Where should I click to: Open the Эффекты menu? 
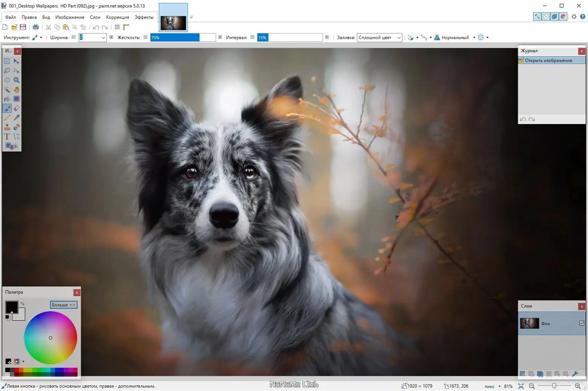(x=144, y=17)
